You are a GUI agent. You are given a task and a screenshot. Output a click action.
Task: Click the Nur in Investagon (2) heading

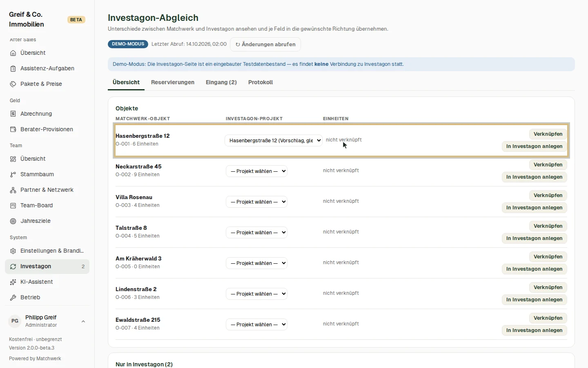pyautogui.click(x=144, y=364)
